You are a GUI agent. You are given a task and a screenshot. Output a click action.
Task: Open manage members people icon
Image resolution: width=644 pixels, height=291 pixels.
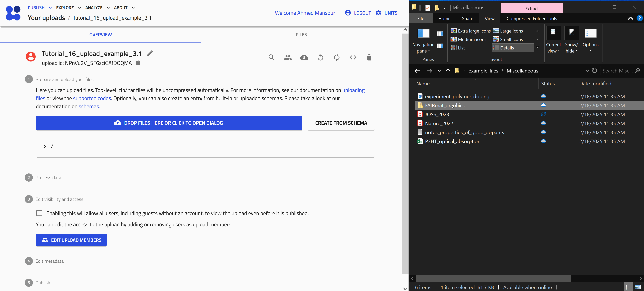[288, 57]
